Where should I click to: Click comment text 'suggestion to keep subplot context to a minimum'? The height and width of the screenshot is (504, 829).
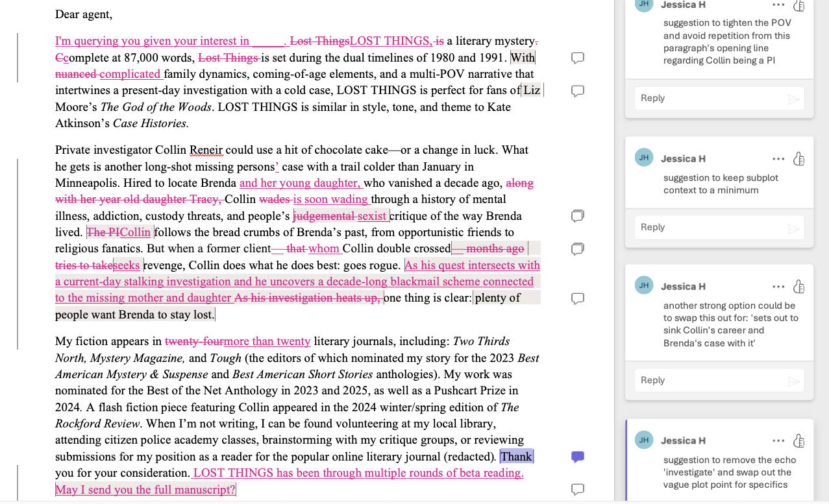(721, 184)
